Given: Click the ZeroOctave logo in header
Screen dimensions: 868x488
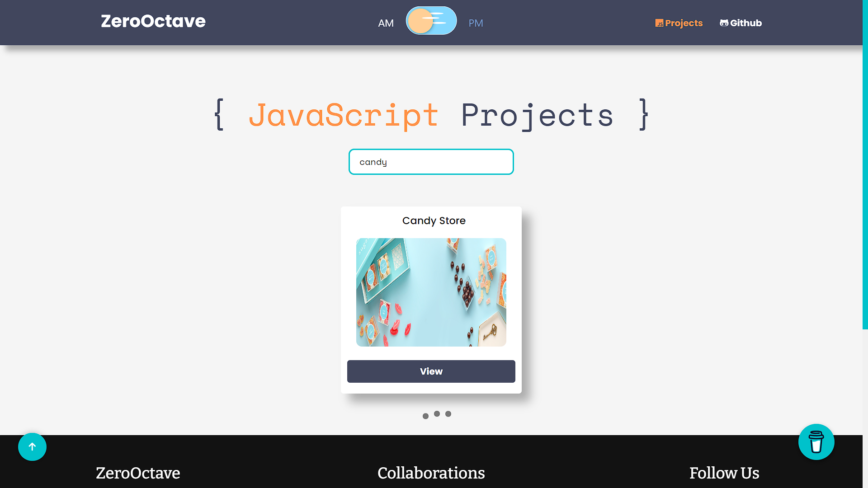Looking at the screenshot, I should coord(153,21).
